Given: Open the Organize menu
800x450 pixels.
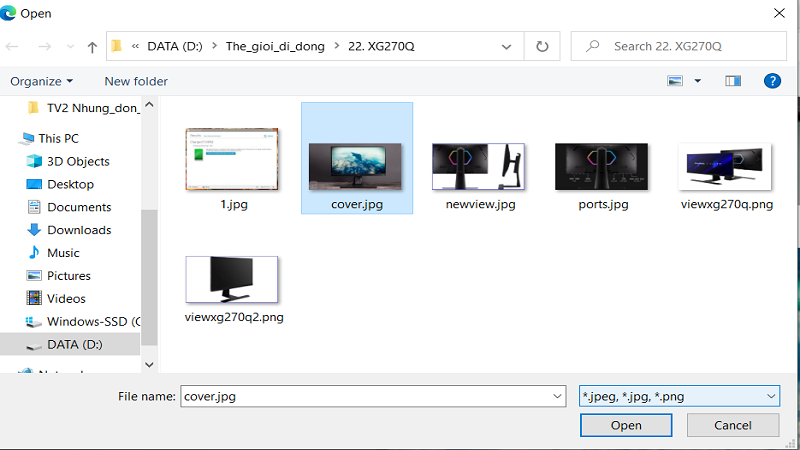Looking at the screenshot, I should 42,81.
